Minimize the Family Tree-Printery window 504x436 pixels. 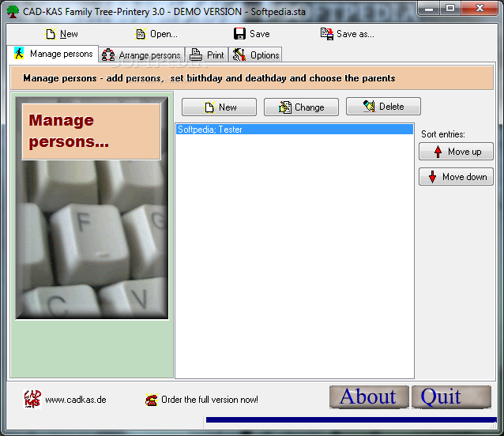click(429, 9)
